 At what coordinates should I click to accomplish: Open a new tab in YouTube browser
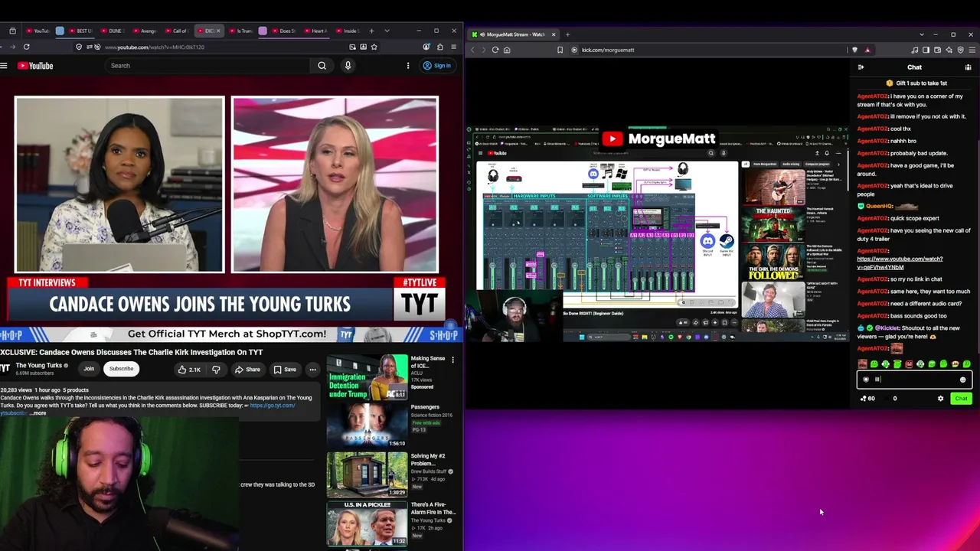tap(371, 31)
